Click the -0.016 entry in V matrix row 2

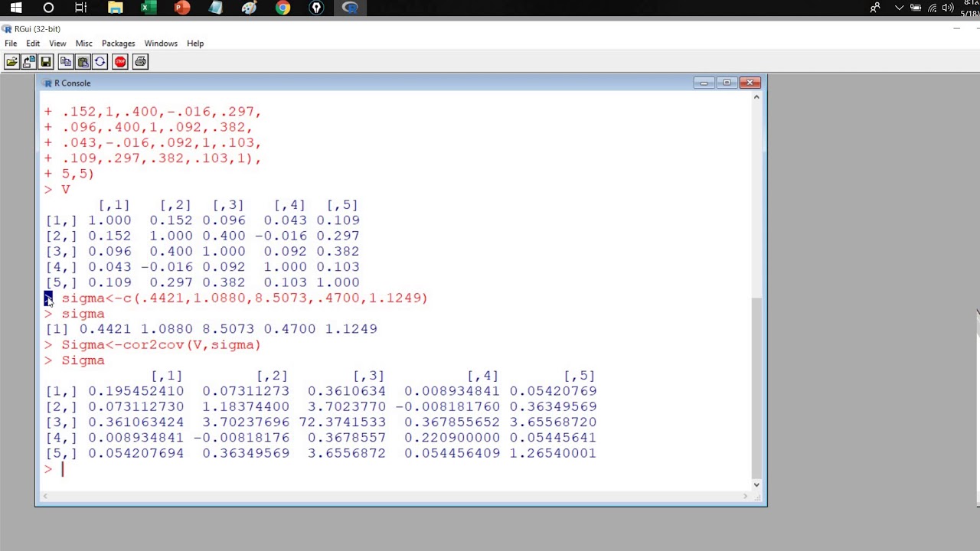coord(281,236)
